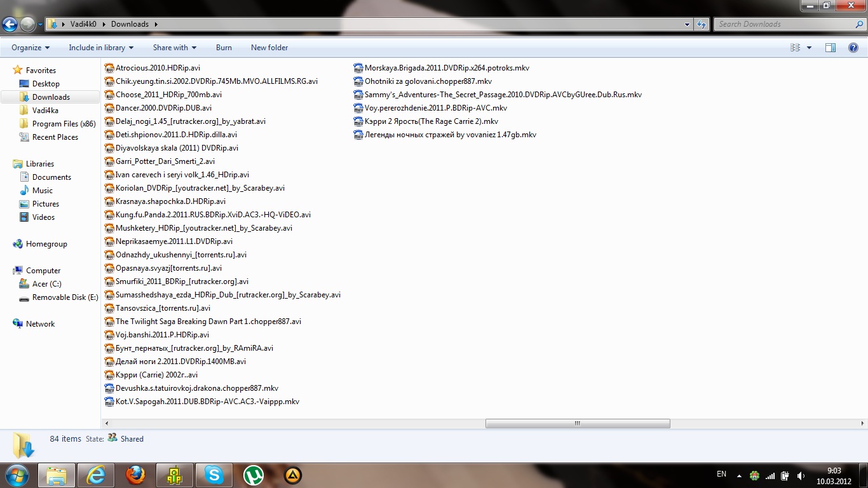Viewport: 868px width, 488px height.
Task: Click the Back navigation arrow button
Action: (x=10, y=24)
